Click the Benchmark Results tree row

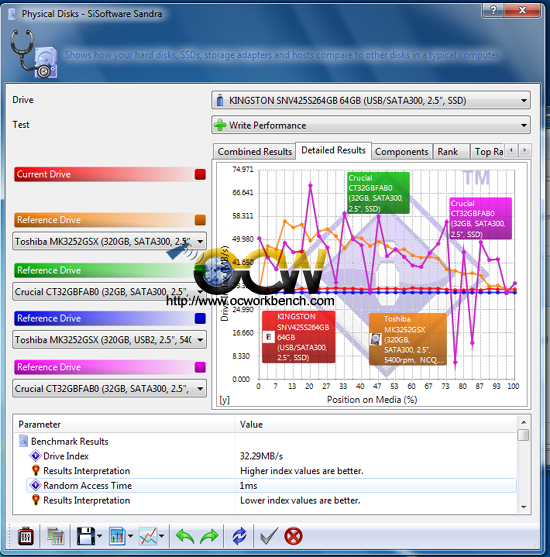tap(265, 442)
